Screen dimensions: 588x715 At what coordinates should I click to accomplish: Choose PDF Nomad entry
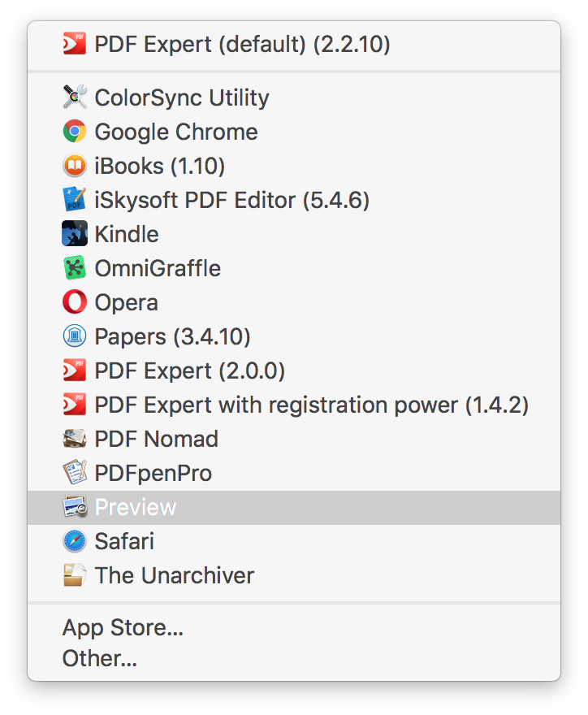(x=294, y=439)
